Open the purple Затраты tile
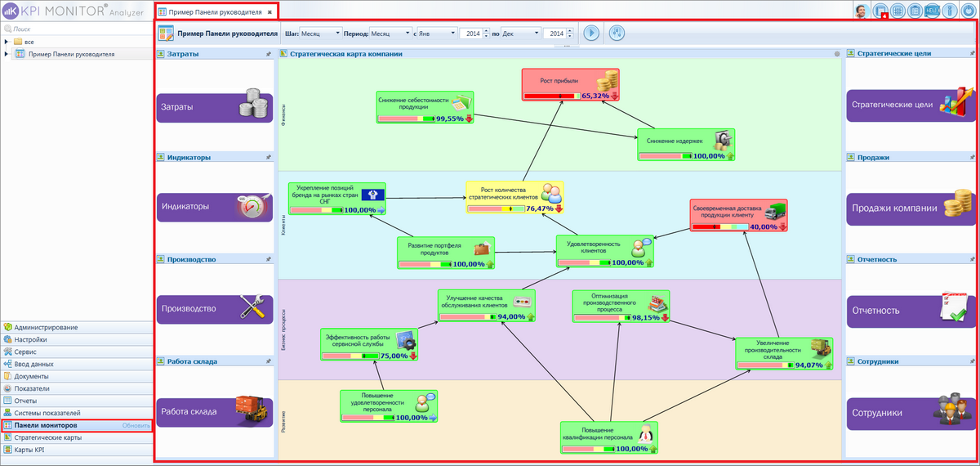The width and height of the screenshot is (980, 466). coord(214,106)
